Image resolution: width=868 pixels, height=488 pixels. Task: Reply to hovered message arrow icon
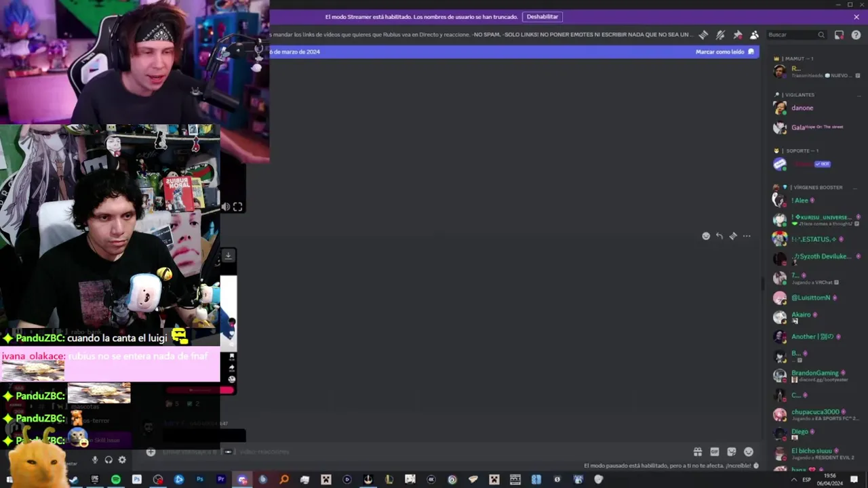click(x=719, y=236)
